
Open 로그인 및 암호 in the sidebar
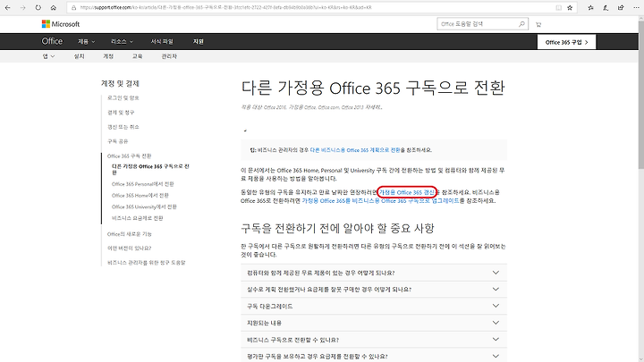(123, 98)
